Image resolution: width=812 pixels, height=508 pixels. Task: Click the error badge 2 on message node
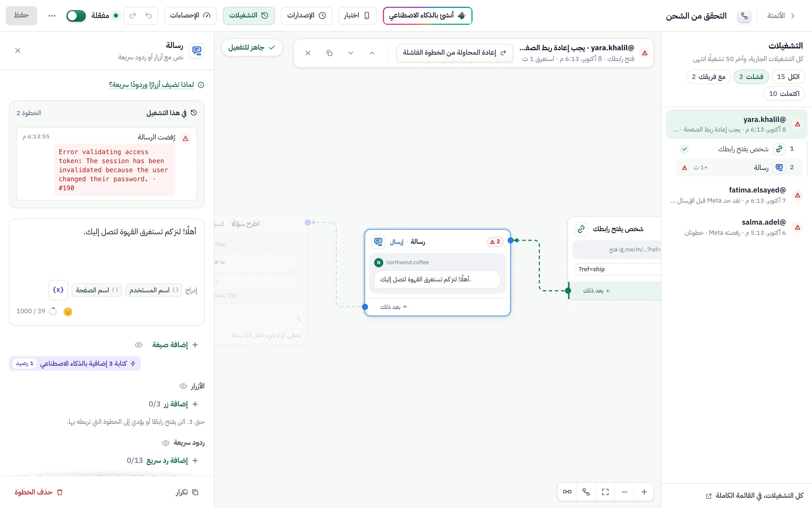pos(495,242)
